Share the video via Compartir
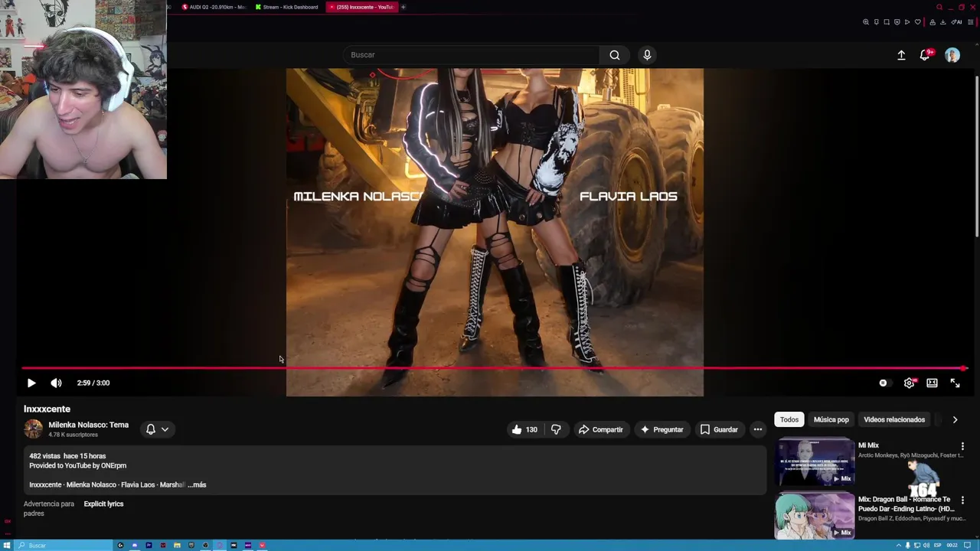This screenshot has height=551, width=980. pos(601,429)
